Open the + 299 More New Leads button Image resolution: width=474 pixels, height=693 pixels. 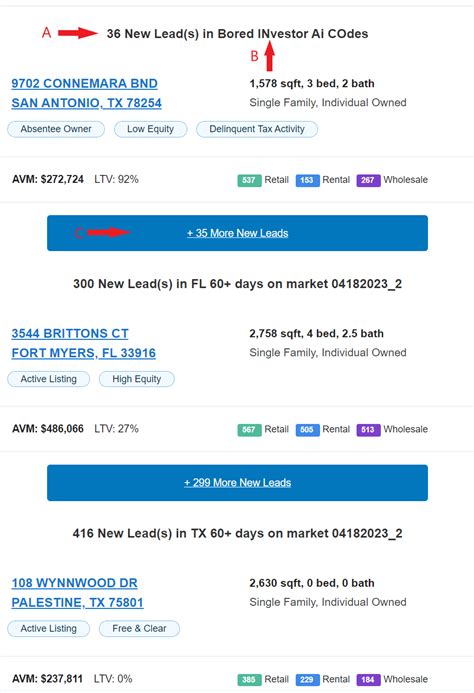[237, 483]
